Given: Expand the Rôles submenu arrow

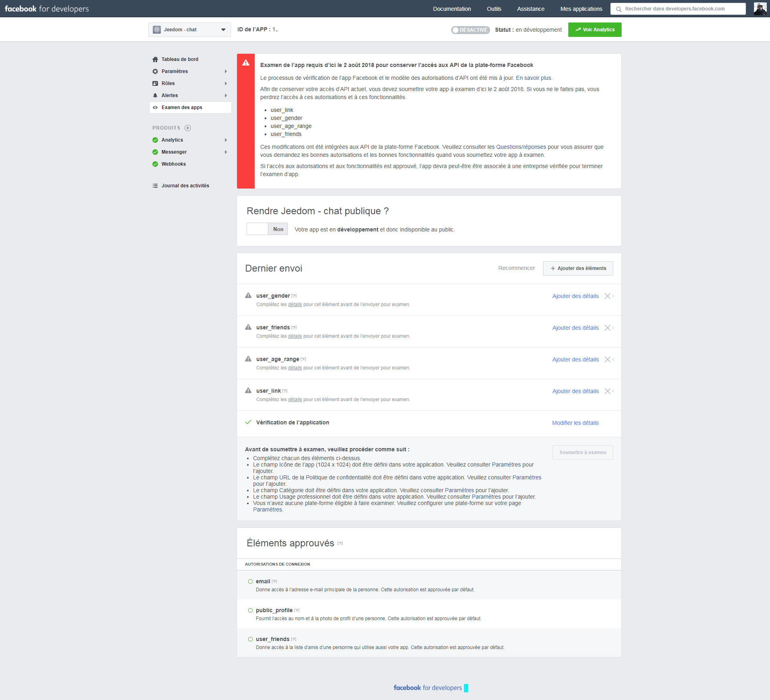Looking at the screenshot, I should (x=226, y=83).
